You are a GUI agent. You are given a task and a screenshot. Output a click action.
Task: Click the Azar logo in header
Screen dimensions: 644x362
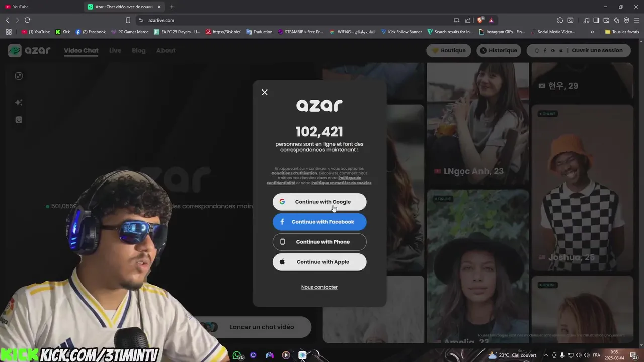(x=29, y=50)
